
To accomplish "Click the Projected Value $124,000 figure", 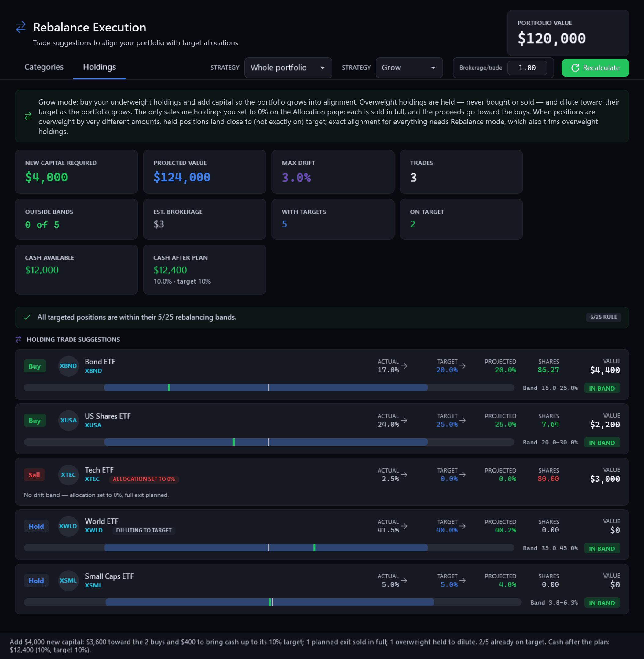I will [x=182, y=177].
